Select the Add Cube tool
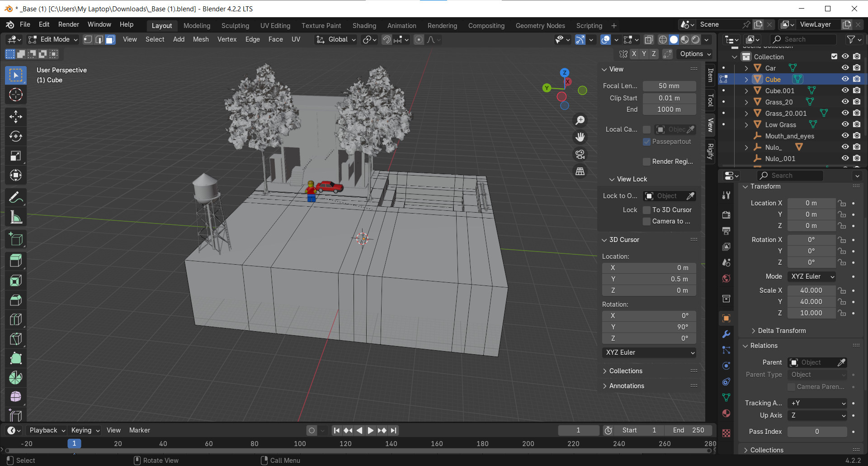 16,239
